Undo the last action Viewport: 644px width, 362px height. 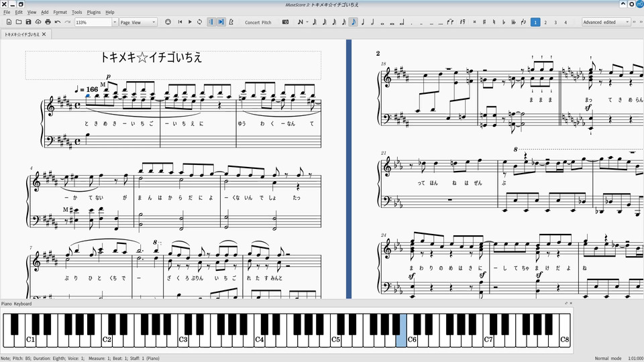[58, 22]
